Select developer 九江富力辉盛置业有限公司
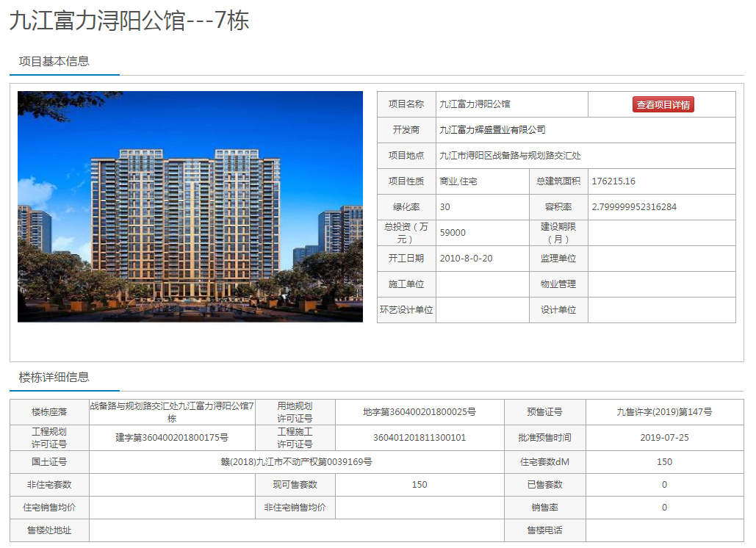Screen dimensions: 756x548 [x=492, y=129]
